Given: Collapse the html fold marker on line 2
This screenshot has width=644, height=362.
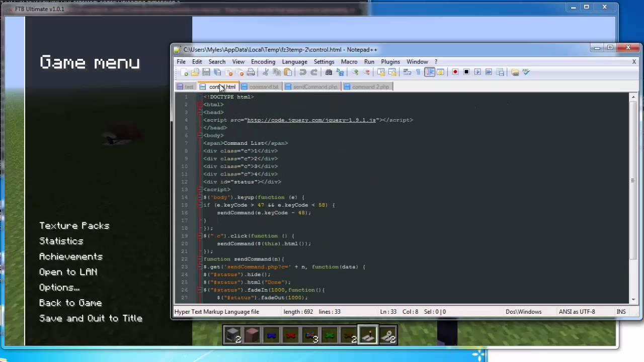Looking at the screenshot, I should point(200,105).
